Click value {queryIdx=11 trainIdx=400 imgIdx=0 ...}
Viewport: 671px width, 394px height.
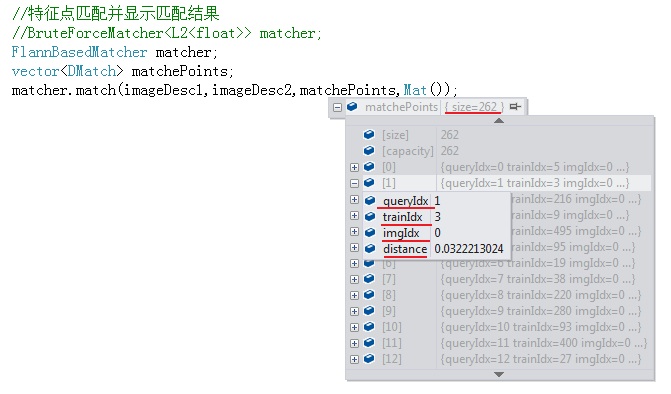tap(543, 343)
